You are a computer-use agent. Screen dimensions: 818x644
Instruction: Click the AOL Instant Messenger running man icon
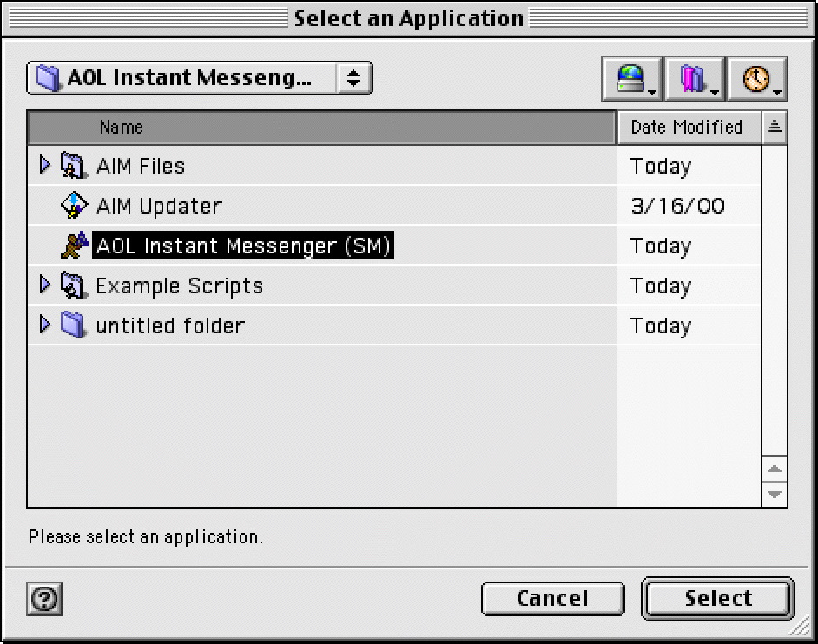pos(74,245)
